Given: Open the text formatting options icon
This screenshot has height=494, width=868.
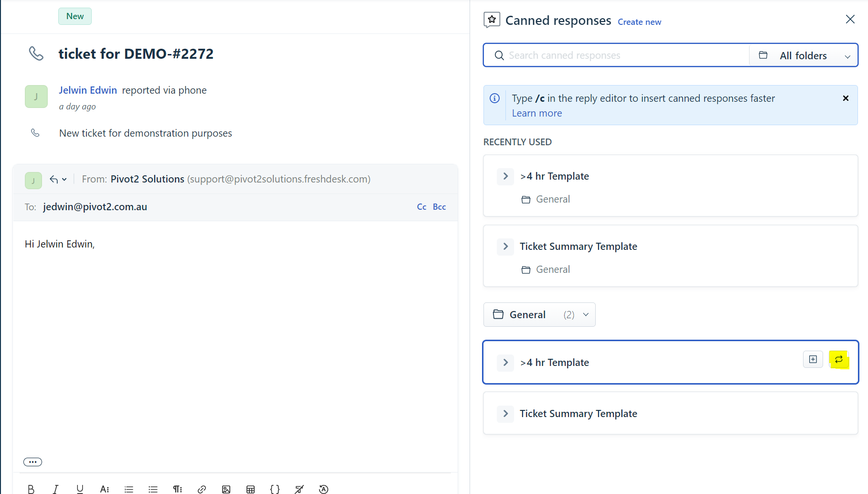Looking at the screenshot, I should click(105, 489).
